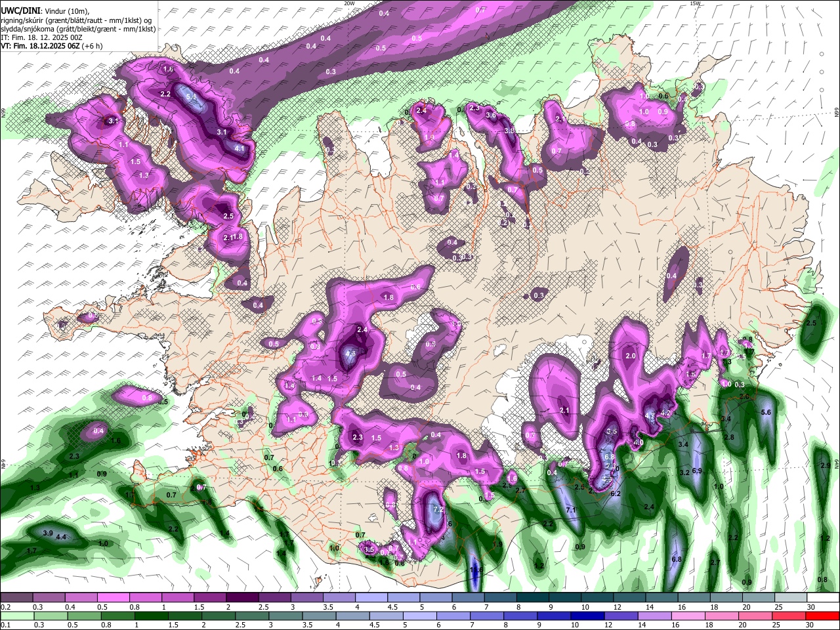Select the bright red rain swatch above 30
Screen dimensions: 840x630
821,616
